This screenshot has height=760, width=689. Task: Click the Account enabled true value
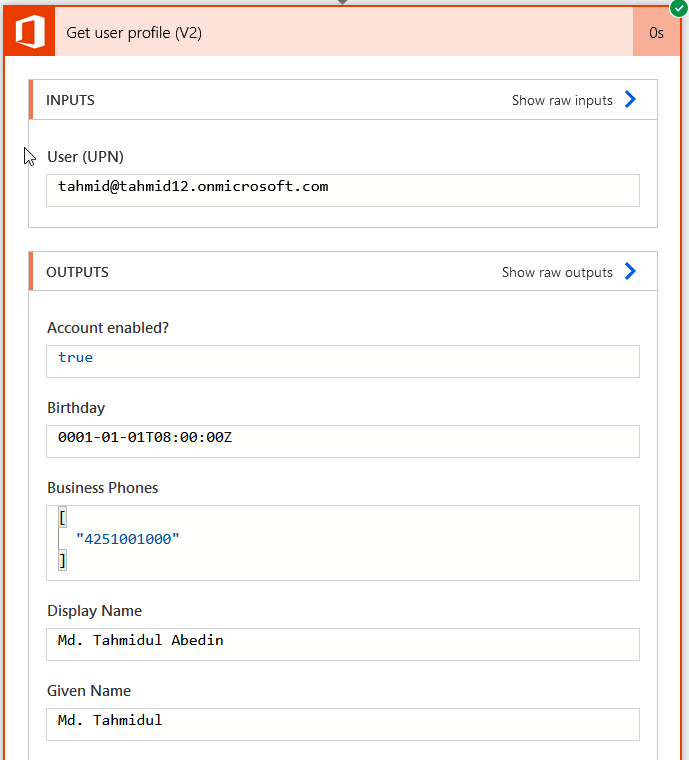coord(76,358)
